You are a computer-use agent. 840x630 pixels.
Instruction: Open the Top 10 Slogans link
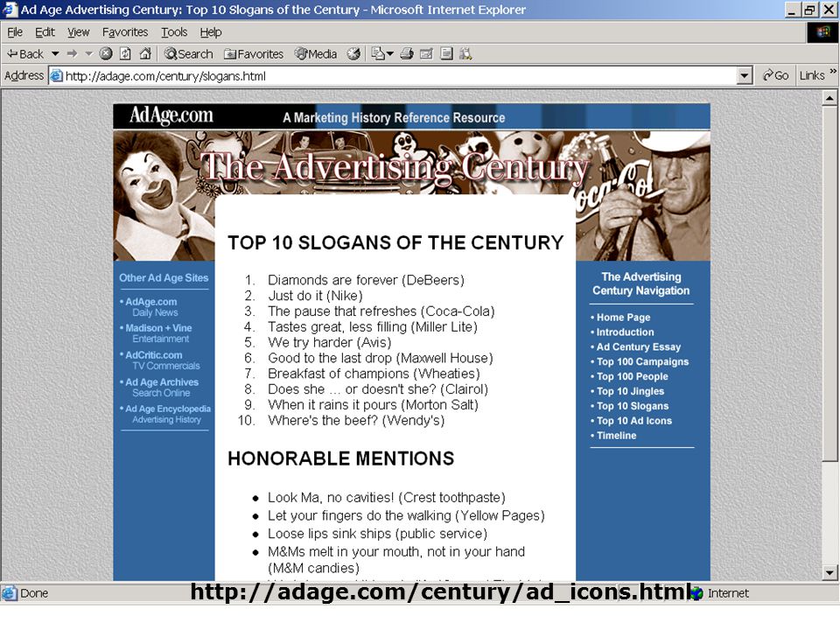pos(632,406)
